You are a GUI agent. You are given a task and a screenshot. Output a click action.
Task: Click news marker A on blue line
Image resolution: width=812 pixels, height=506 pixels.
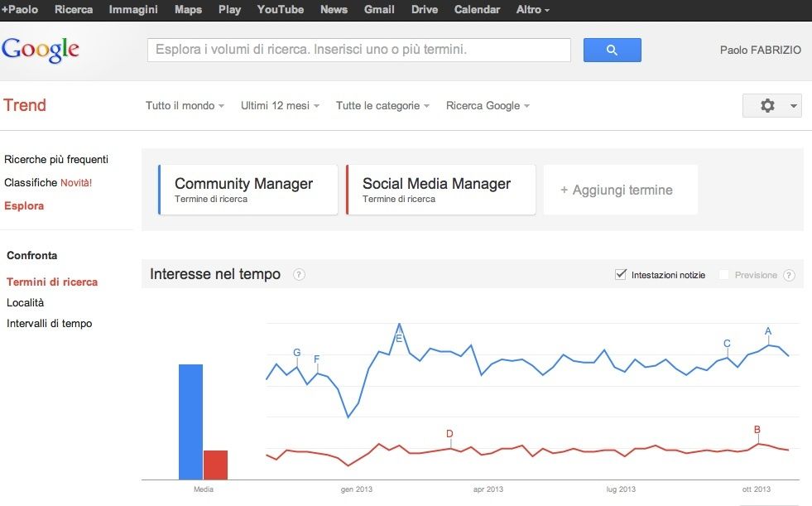pos(768,331)
